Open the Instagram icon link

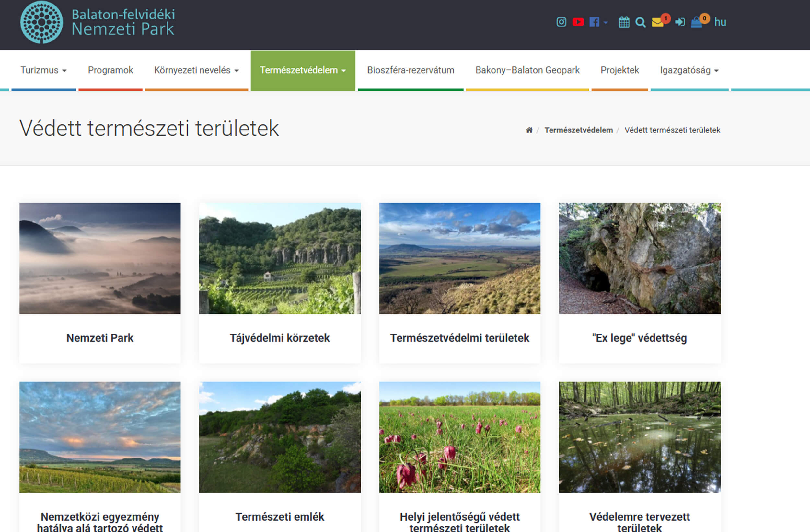click(x=561, y=22)
